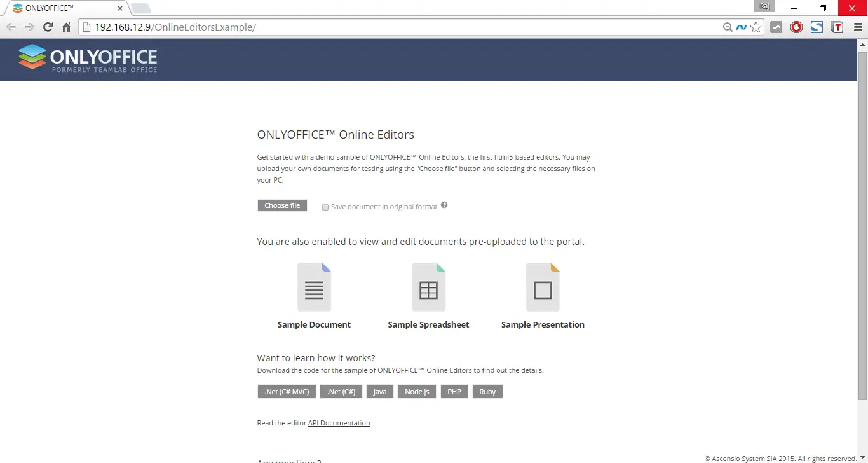Open the Sample Presentation file icon
Screen dimensions: 868x463
[x=543, y=287]
